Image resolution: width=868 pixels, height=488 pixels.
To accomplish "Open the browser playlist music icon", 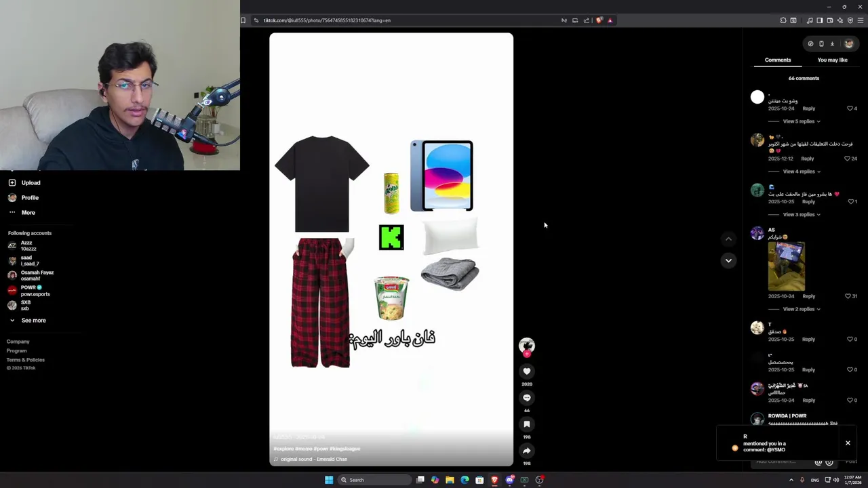I will click(810, 20).
